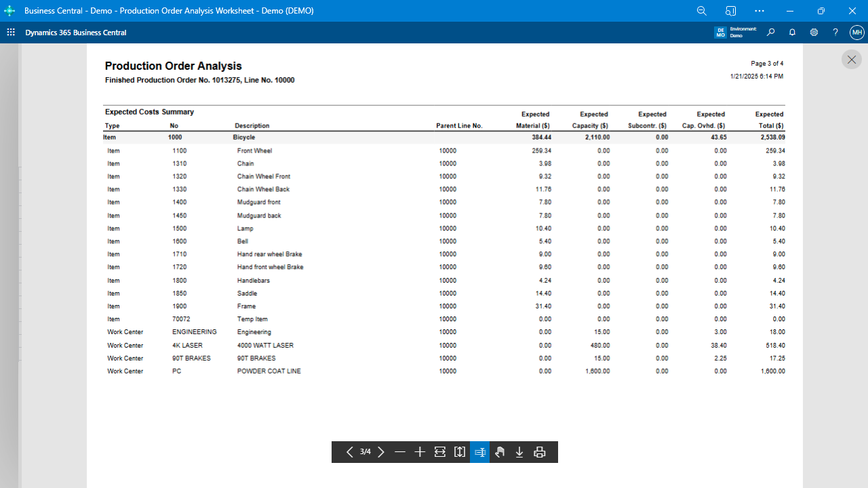Screen dimensions: 868x488
Task: Open the Tell Me search
Action: coord(771,33)
